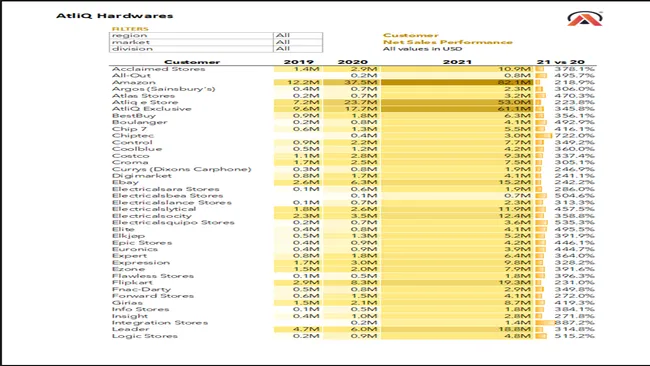
Task: Select the Control customer name
Action: click(x=132, y=142)
